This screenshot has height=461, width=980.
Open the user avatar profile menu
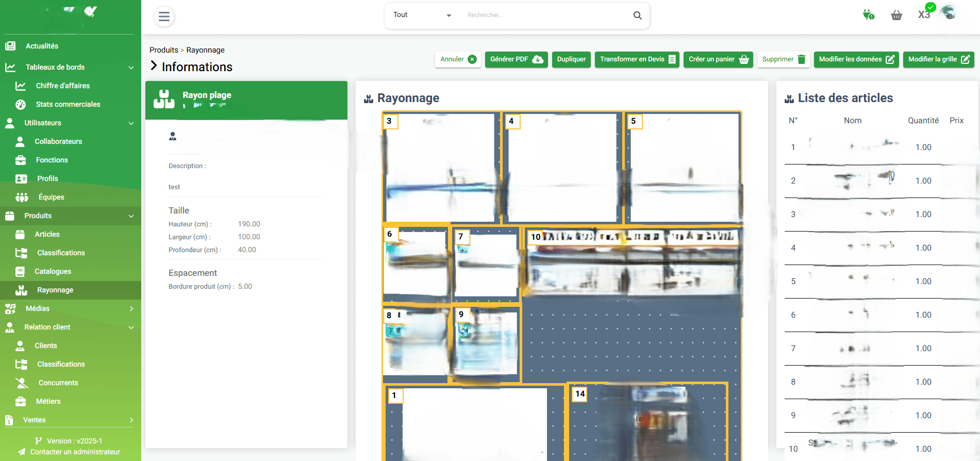(948, 12)
